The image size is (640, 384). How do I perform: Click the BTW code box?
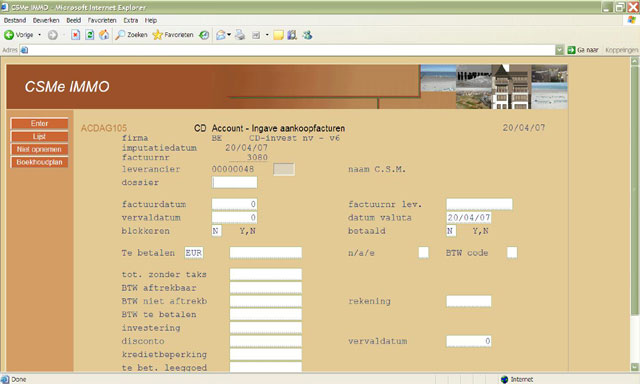512,253
